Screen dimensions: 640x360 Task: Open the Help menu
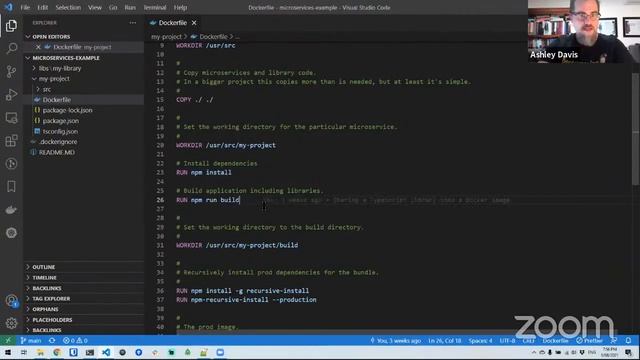(180, 7)
